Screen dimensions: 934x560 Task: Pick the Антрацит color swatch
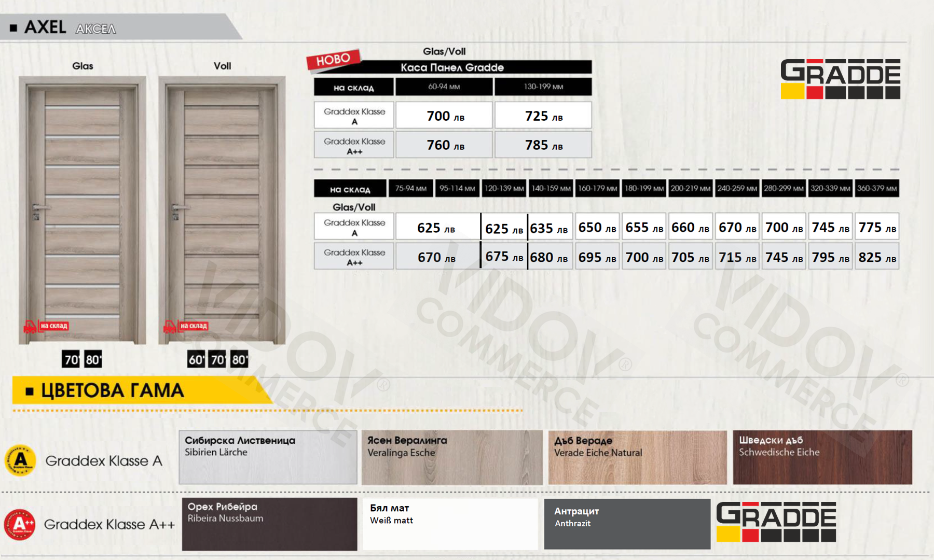[627, 524]
